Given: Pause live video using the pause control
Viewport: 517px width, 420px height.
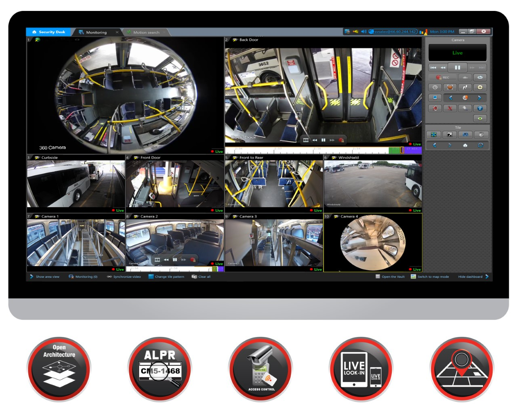Looking at the screenshot, I should coord(457,67).
